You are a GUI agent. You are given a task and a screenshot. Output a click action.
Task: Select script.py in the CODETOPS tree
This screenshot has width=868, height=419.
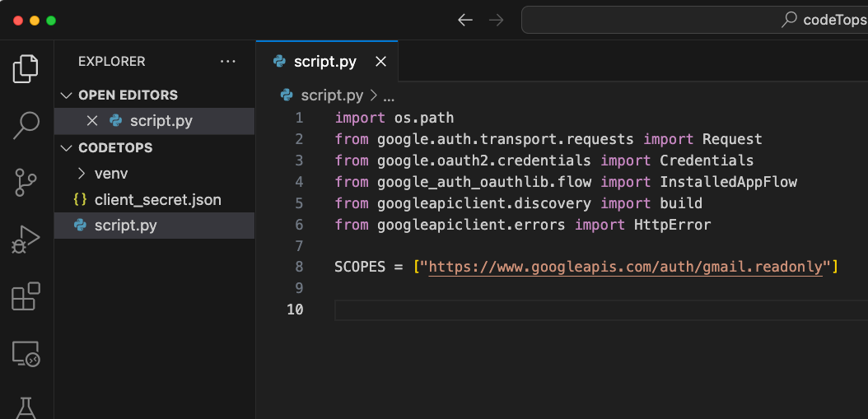155,226
